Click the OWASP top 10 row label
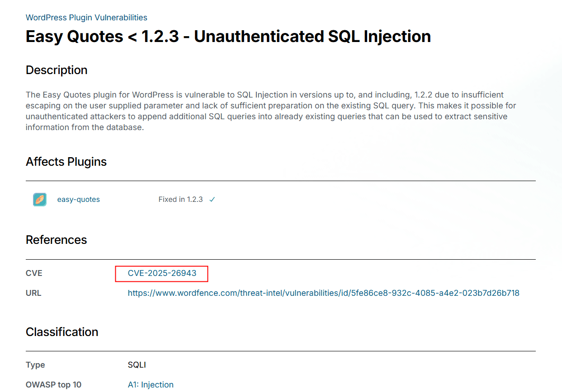This screenshot has width=562, height=392. 53,385
